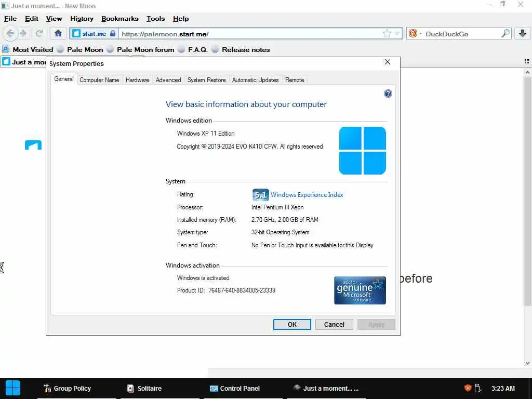Open the Release notes bookmark
Image resolution: width=532 pixels, height=399 pixels.
[x=241, y=49]
